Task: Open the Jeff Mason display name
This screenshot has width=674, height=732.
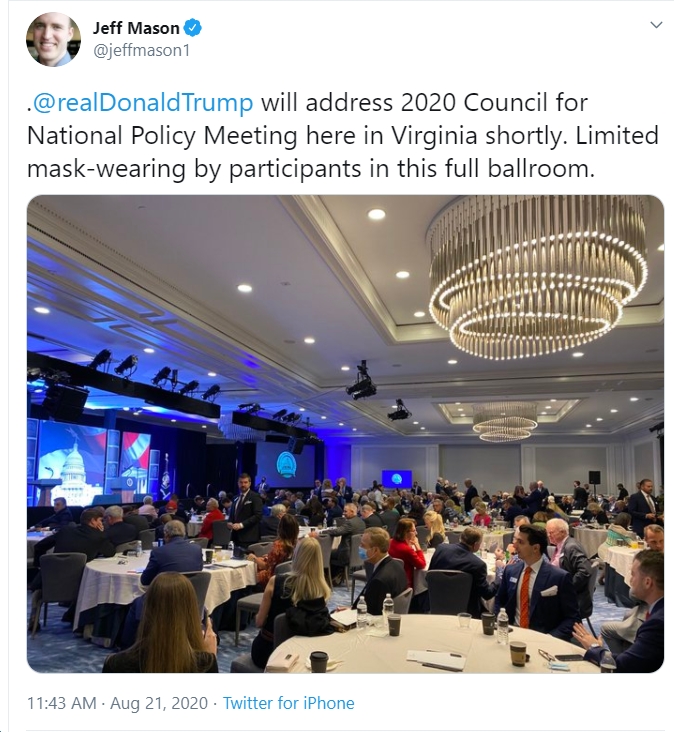Action: coord(136,28)
